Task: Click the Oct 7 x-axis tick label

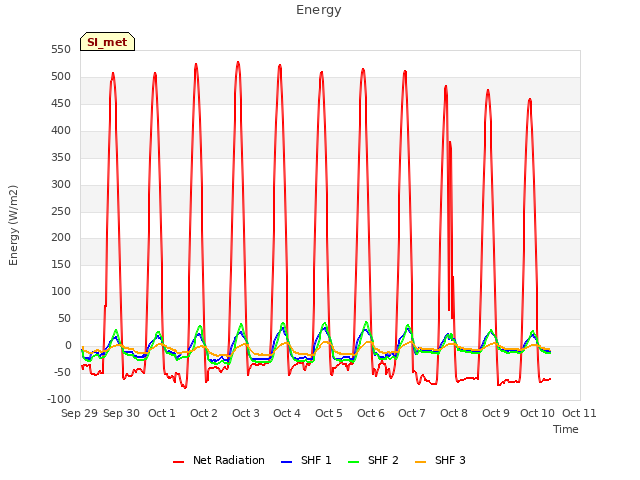Action: (412, 413)
